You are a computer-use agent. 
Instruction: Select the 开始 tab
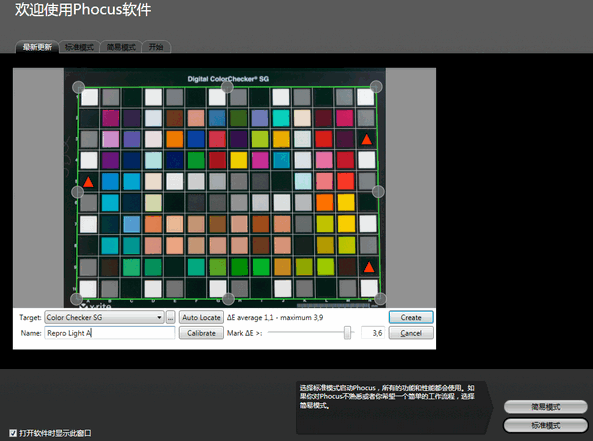click(156, 47)
